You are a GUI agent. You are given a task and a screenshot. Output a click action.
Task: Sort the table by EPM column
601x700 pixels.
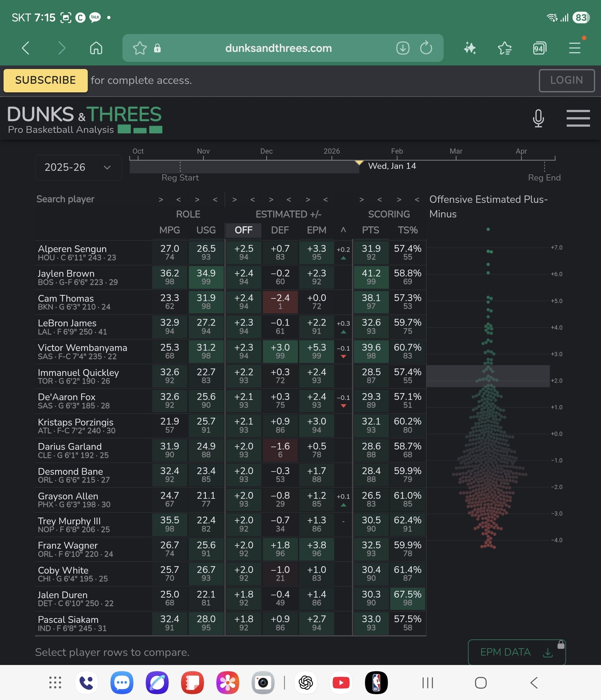click(316, 230)
